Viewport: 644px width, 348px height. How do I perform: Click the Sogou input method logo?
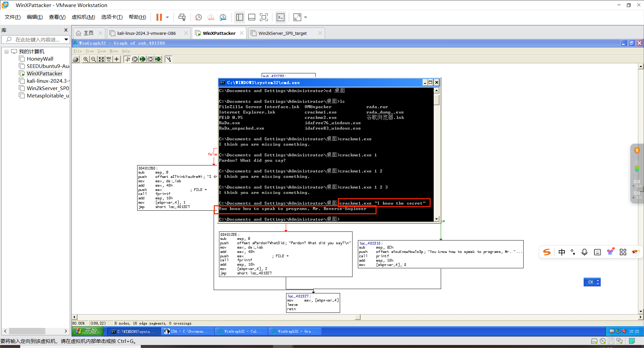pos(547,252)
